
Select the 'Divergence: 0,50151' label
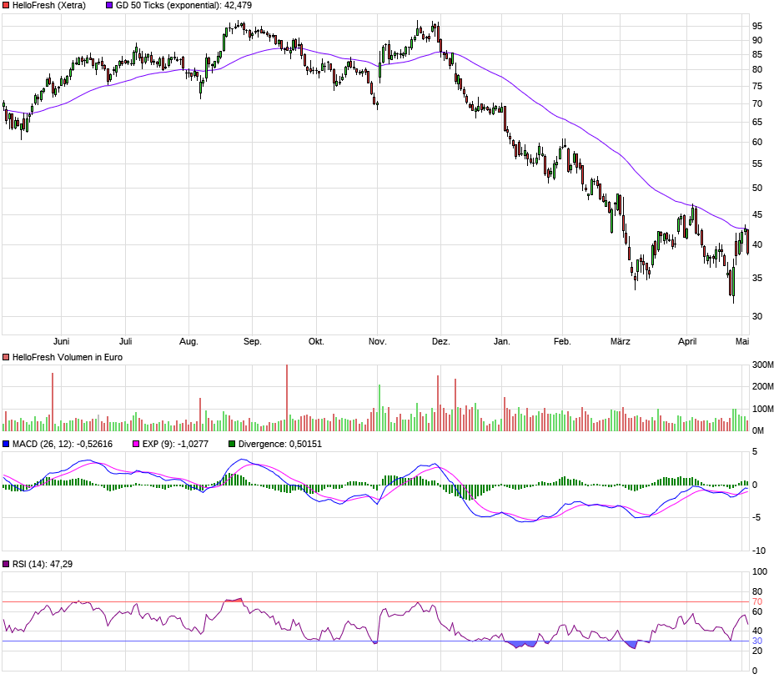click(x=280, y=444)
